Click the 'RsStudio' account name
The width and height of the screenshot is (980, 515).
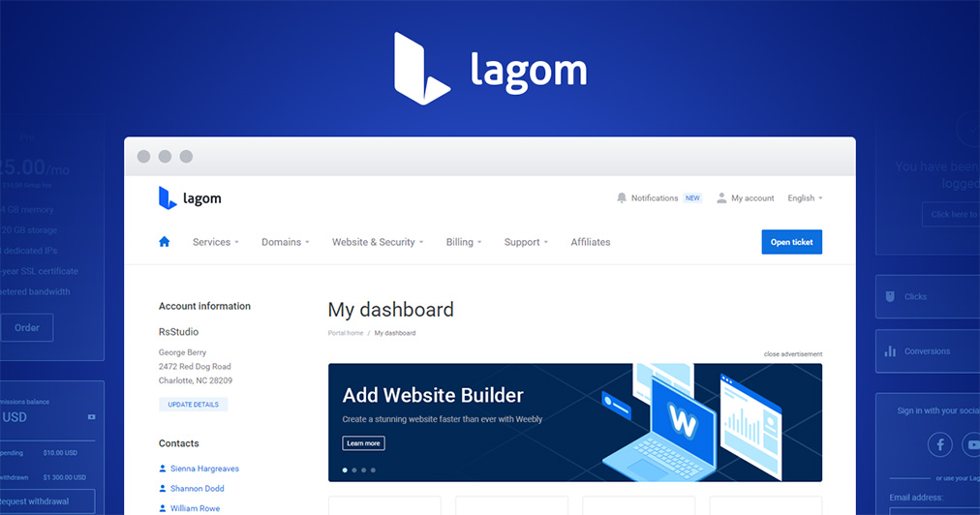click(179, 332)
